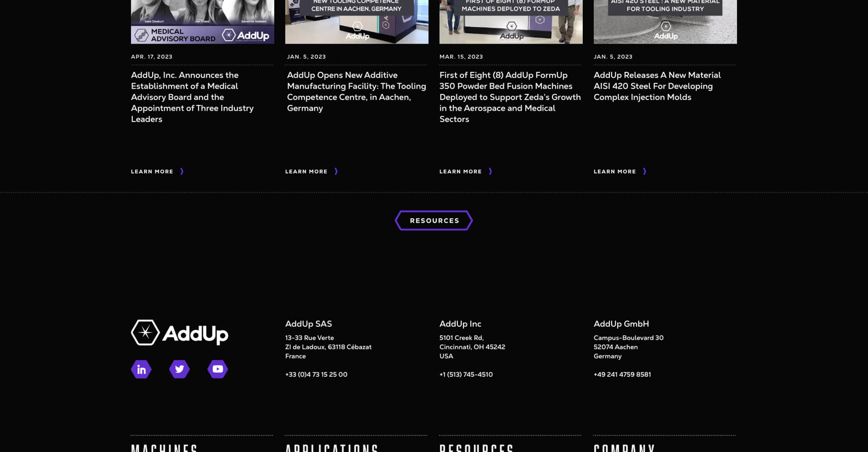
Task: Open AddUp Twitter profile icon
Action: point(179,369)
